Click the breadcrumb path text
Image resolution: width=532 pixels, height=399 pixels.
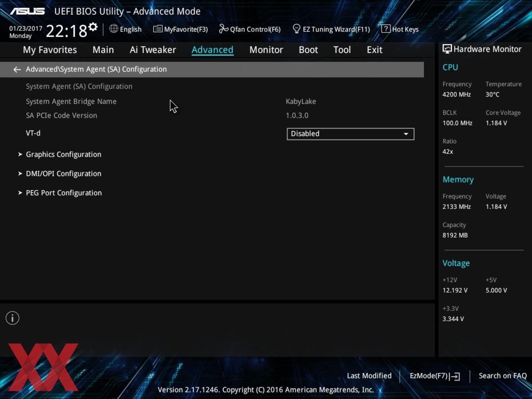tap(96, 69)
